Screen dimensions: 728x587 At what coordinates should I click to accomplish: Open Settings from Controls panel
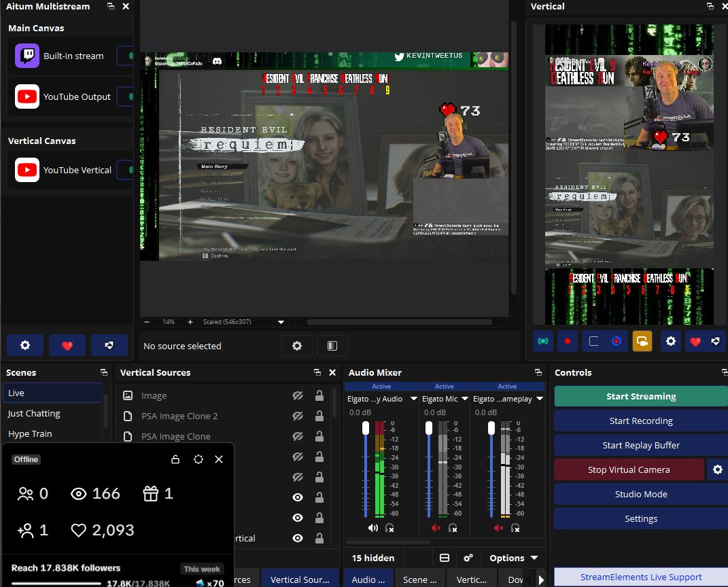click(x=641, y=518)
